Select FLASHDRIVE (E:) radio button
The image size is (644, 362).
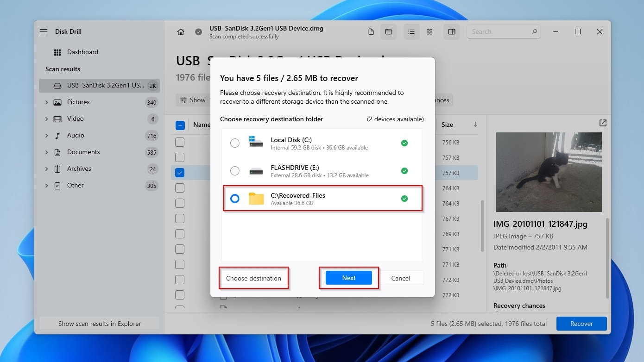point(235,171)
